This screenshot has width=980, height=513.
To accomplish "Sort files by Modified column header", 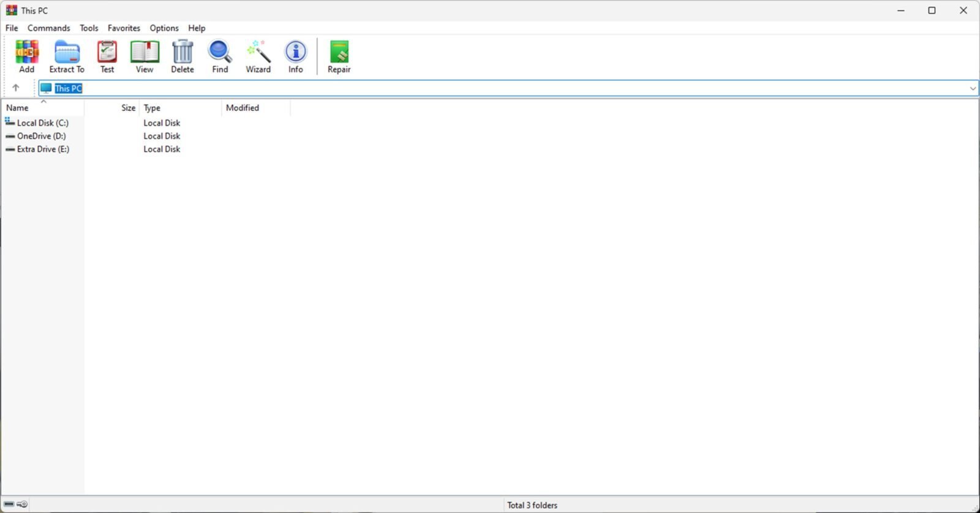I will tap(243, 108).
